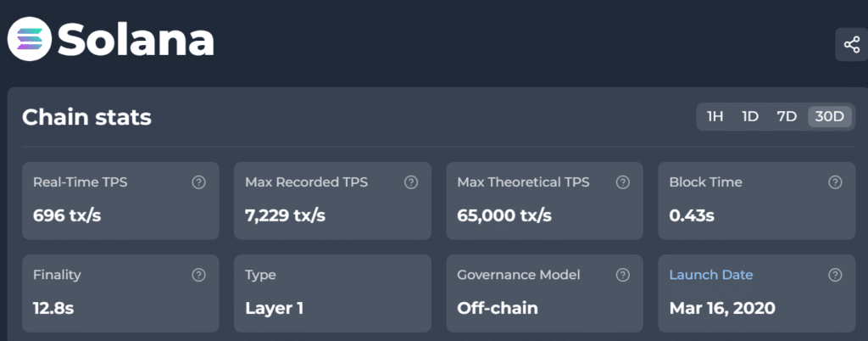This screenshot has width=868, height=341.
Task: Choose the 7D time range
Action: (x=787, y=117)
